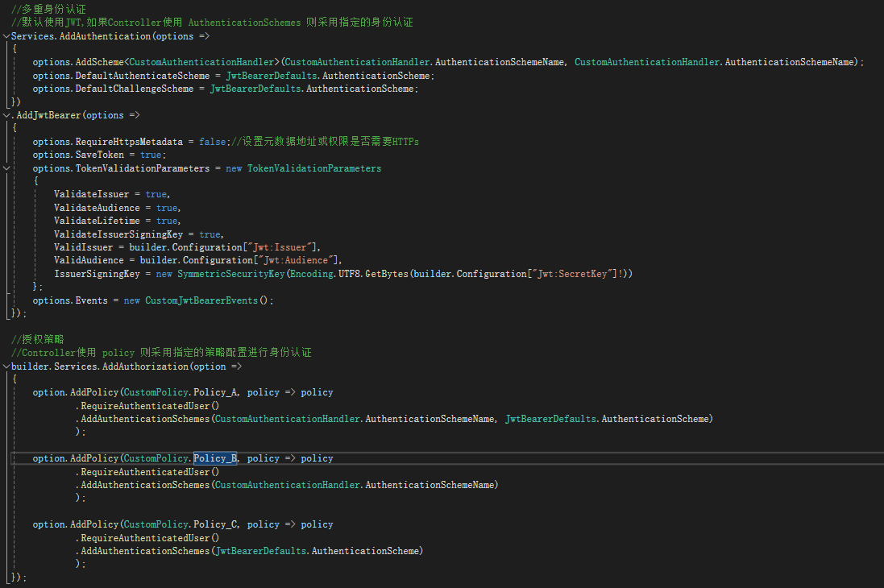884x588 pixels.
Task: Click the ValidateIssuerSigningKey property
Action: pyautogui.click(x=118, y=234)
